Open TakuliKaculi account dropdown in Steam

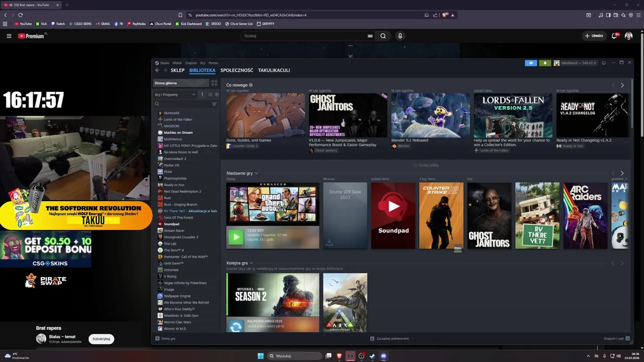coord(576,63)
